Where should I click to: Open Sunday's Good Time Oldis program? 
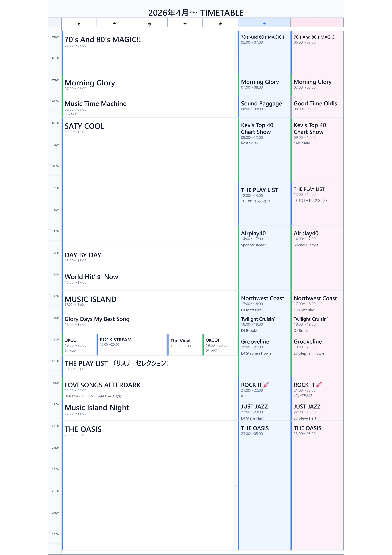[x=317, y=106]
